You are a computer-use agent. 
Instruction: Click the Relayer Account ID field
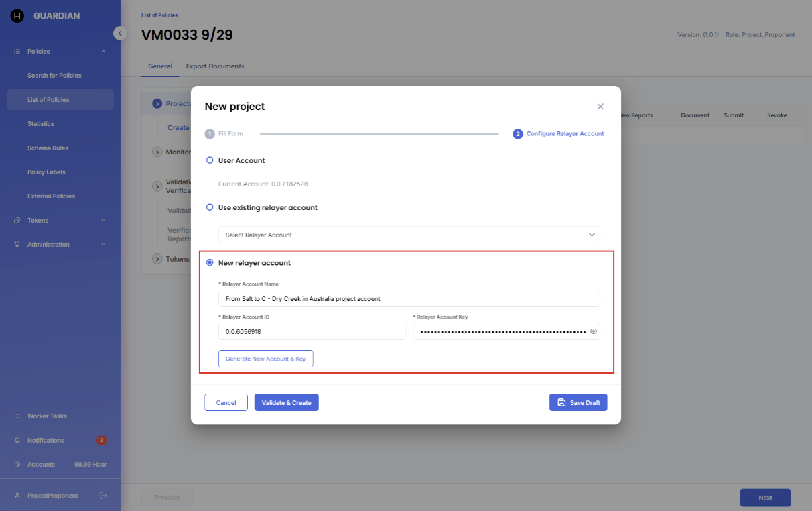coord(312,331)
